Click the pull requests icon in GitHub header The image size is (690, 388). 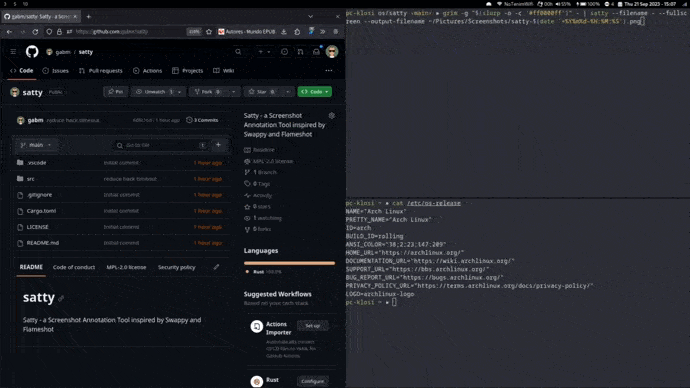[x=300, y=52]
